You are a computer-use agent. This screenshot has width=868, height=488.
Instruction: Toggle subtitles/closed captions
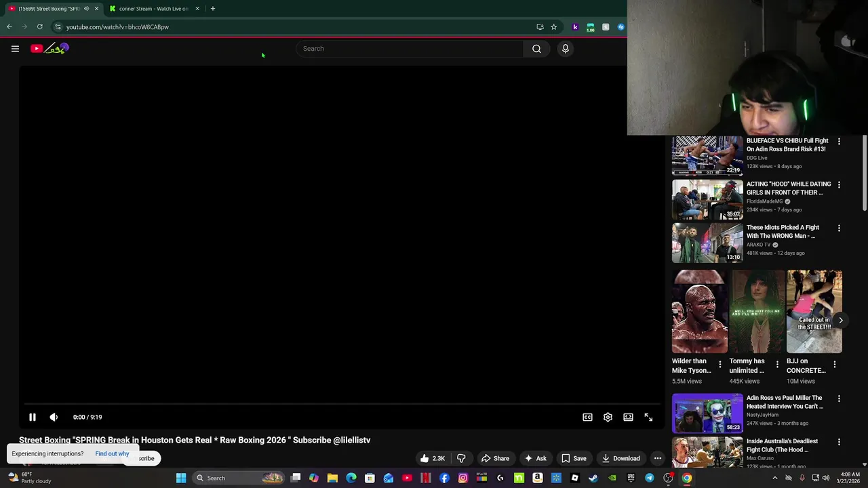[x=587, y=417]
